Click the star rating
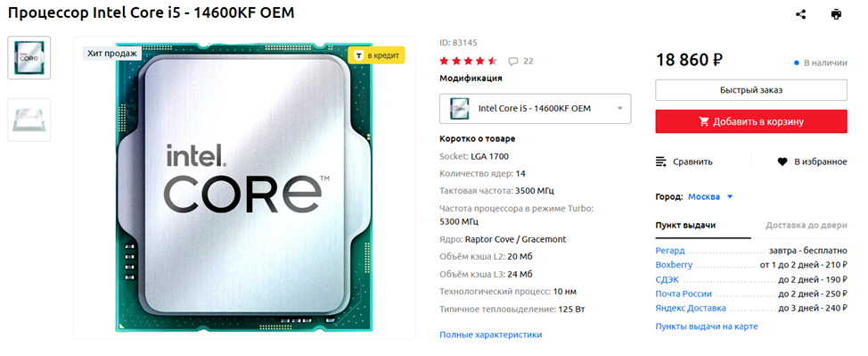This screenshot has height=356, width=868. point(469,61)
